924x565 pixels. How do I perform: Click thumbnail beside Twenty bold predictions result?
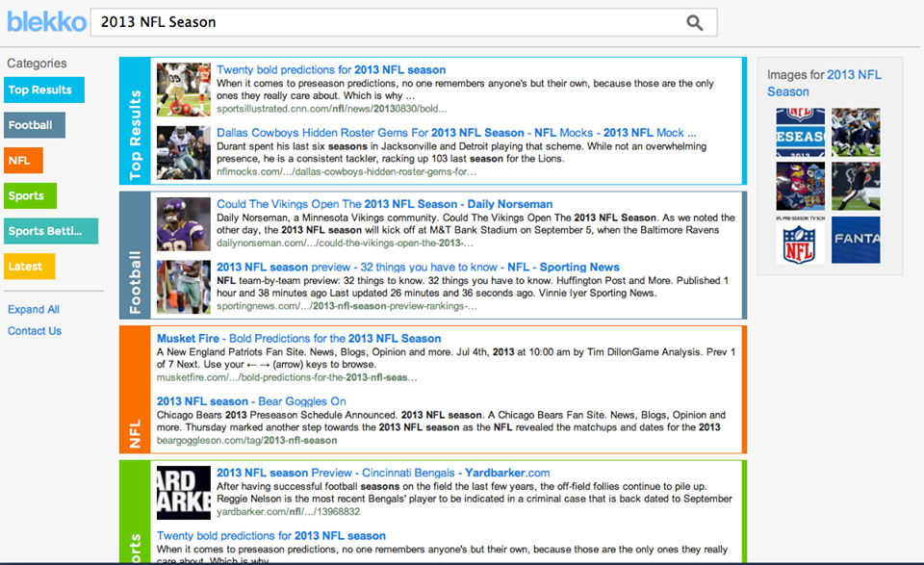tap(184, 90)
